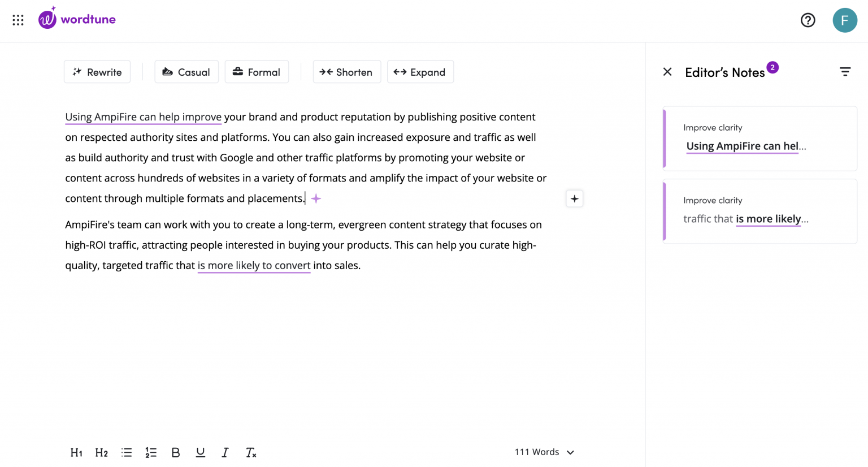
Task: Open the Help question mark
Action: [808, 20]
